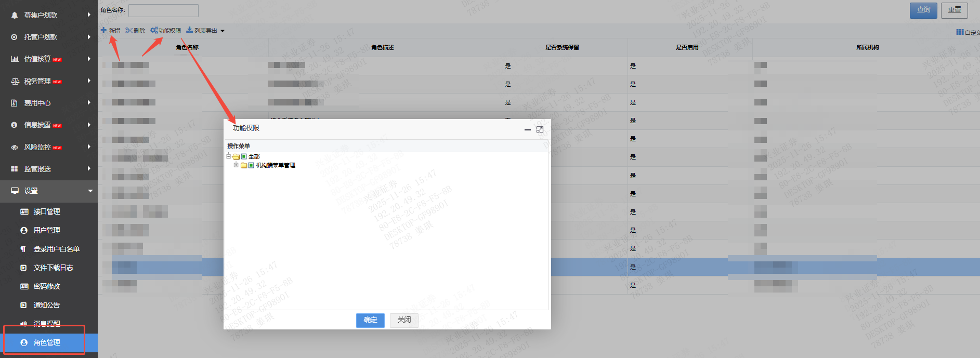Screen dimensions: 980x358
Task: Open 用户管理 in the sidebar
Action: pyautogui.click(x=47, y=230)
